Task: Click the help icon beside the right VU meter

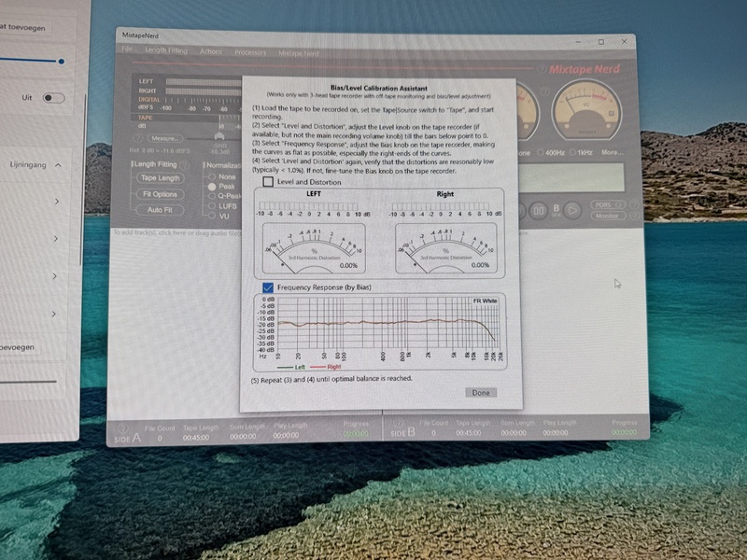Action: [x=545, y=91]
